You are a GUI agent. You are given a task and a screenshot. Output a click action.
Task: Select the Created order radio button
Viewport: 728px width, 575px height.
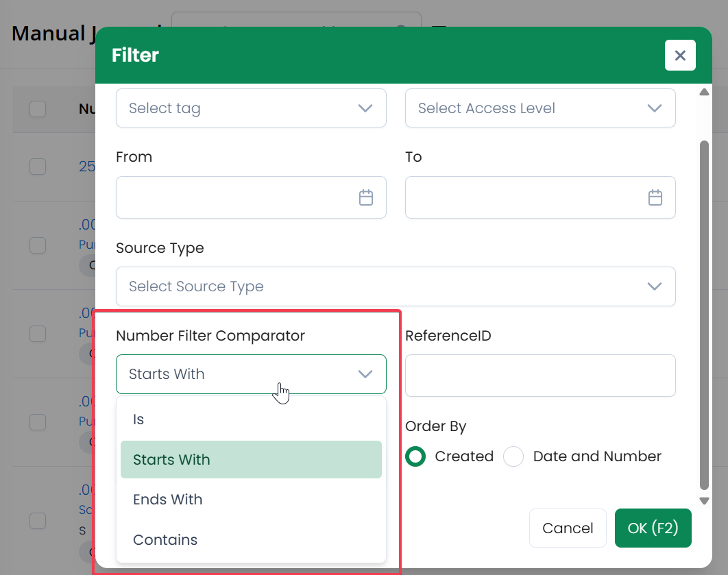pyautogui.click(x=415, y=456)
